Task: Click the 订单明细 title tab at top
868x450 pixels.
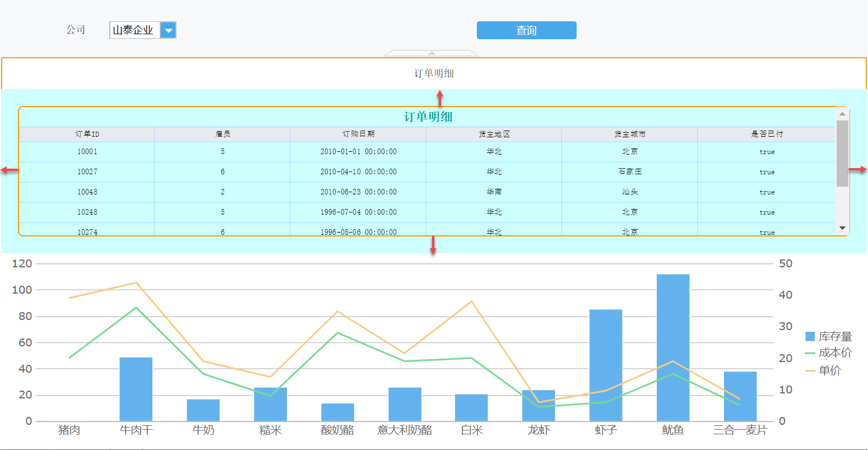Action: (x=434, y=73)
